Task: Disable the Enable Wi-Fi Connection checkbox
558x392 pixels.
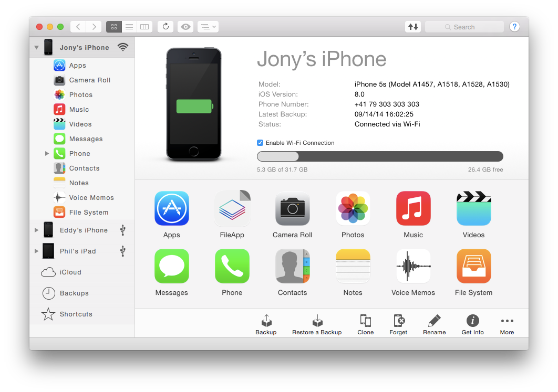Action: pyautogui.click(x=260, y=143)
